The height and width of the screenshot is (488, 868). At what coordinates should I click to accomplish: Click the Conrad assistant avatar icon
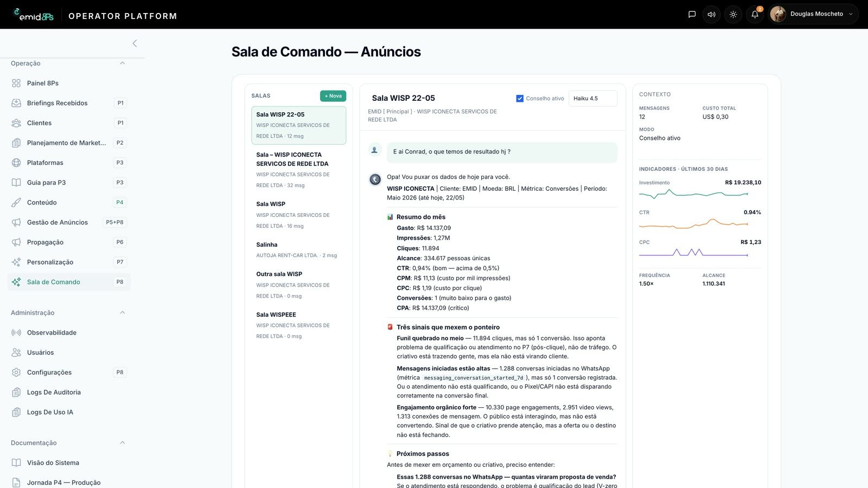coord(375,179)
